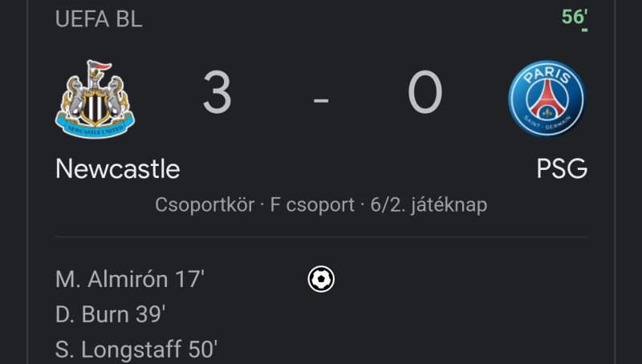642x364 pixels.
Task: Open the Newcastle United crest
Action: click(x=95, y=99)
